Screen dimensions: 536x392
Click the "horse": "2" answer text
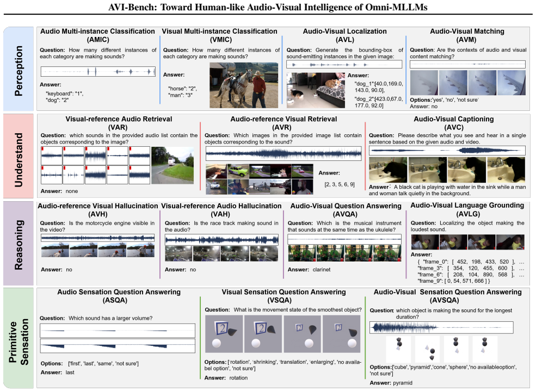[182, 89]
